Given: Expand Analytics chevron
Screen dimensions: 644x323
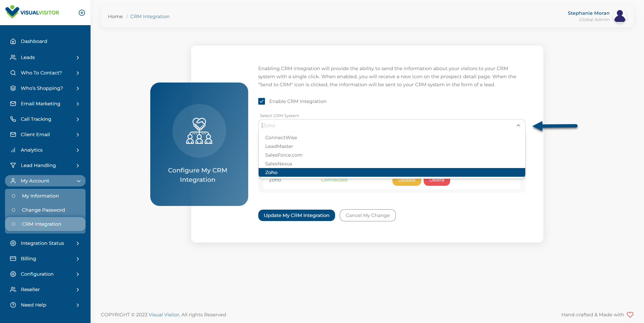Looking at the screenshot, I should [78, 150].
